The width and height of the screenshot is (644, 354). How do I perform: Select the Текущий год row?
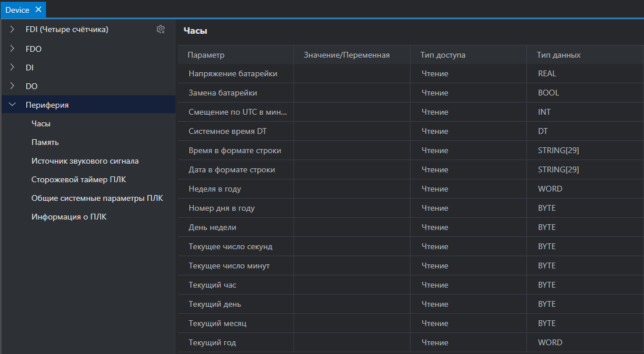(411, 342)
